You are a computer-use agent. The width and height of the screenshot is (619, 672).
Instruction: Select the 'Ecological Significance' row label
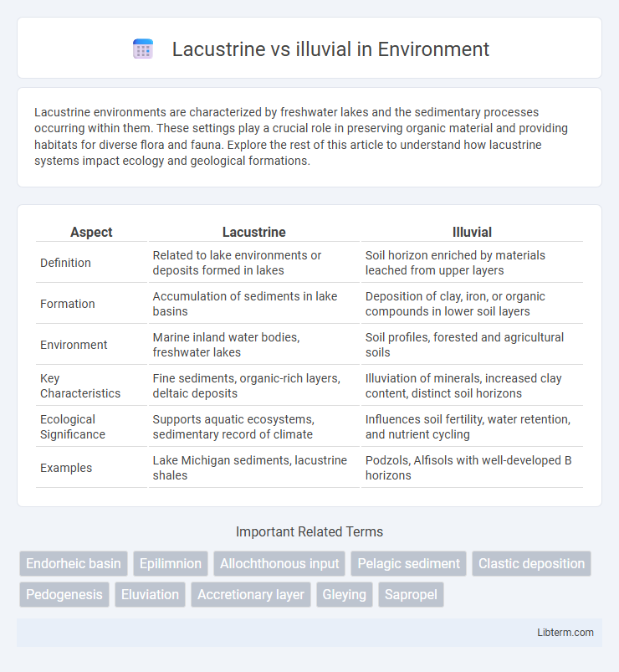[73, 427]
